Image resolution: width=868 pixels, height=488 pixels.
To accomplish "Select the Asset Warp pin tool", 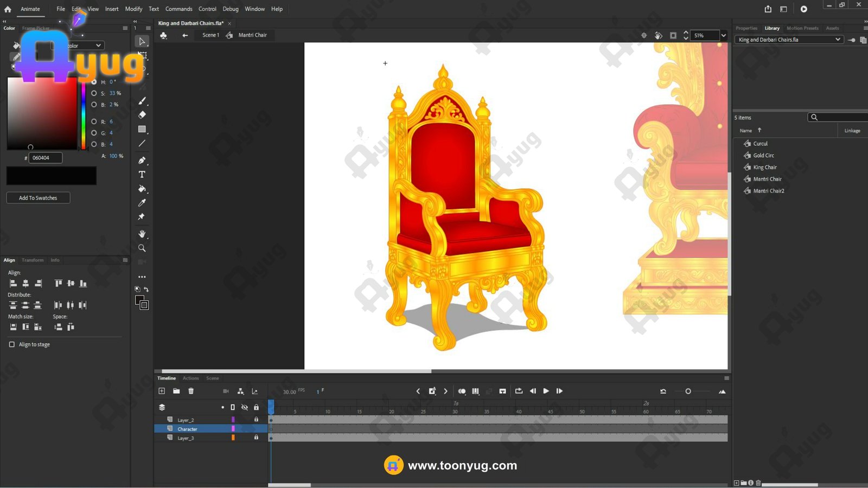I will pos(142,217).
